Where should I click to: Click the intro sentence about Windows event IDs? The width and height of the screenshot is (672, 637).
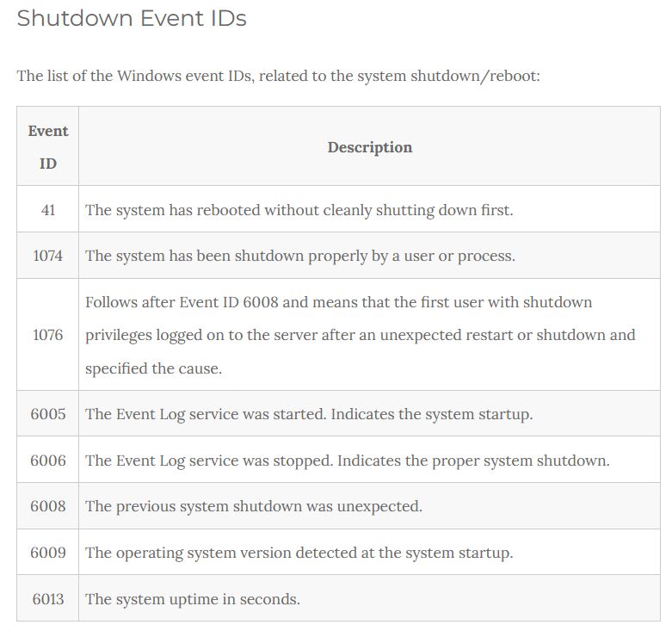pyautogui.click(x=279, y=76)
